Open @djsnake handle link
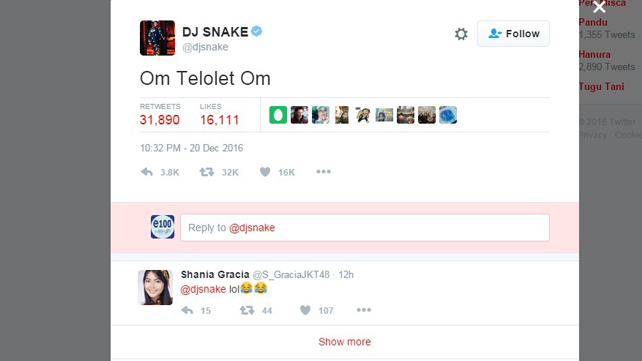 [205, 47]
